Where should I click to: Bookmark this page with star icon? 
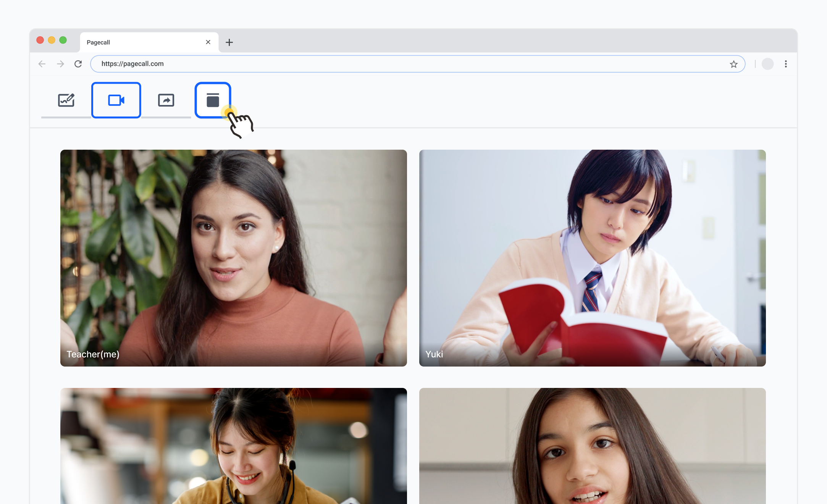pos(733,64)
